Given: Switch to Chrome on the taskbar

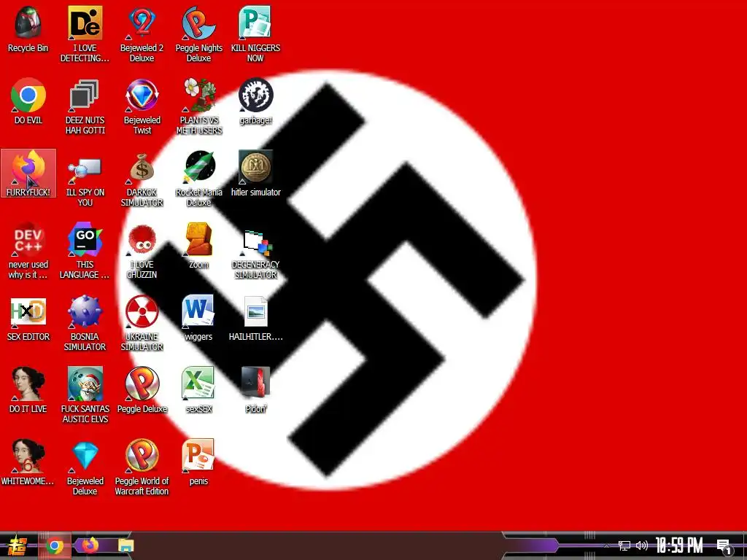Looking at the screenshot, I should click(x=55, y=546).
